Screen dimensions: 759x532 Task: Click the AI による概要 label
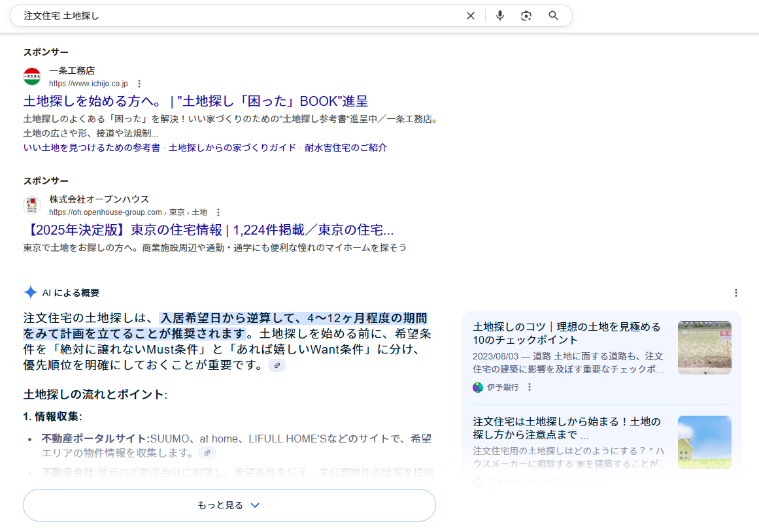click(x=71, y=293)
